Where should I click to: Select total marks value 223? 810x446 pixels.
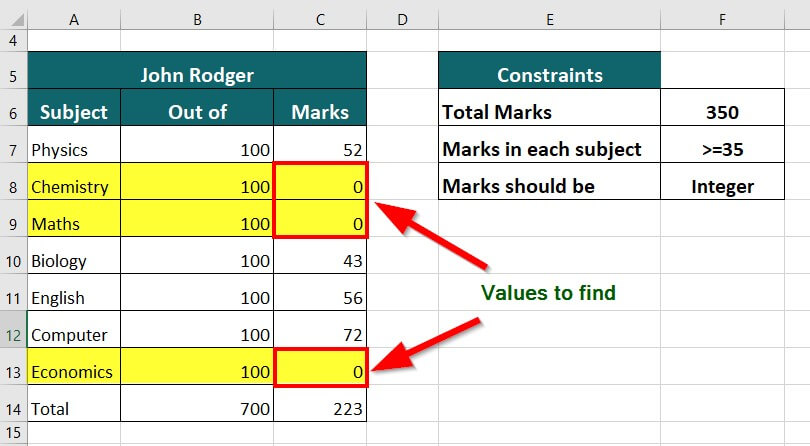320,403
